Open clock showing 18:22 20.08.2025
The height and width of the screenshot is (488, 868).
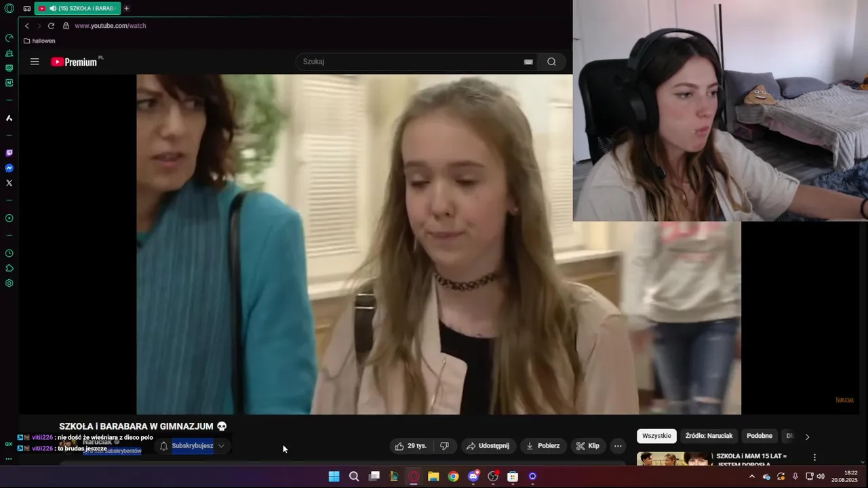tap(845, 476)
